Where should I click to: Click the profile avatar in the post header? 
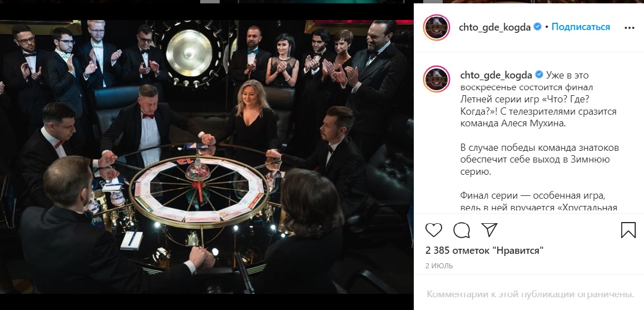click(x=437, y=27)
